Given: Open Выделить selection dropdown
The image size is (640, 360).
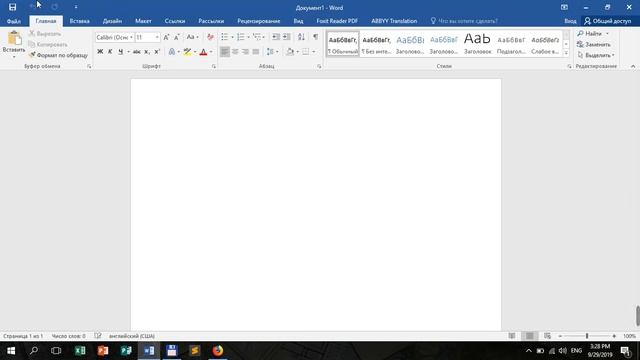Looking at the screenshot, I should [x=596, y=55].
